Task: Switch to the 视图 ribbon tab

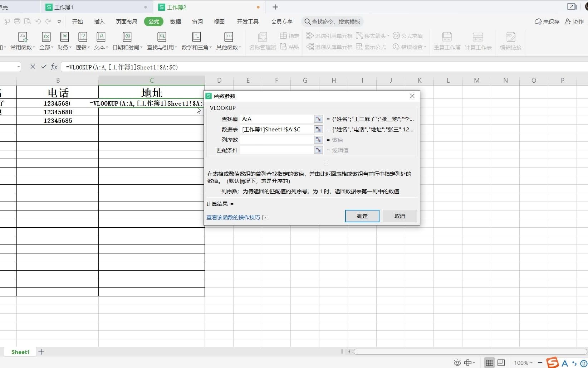Action: 219,21
